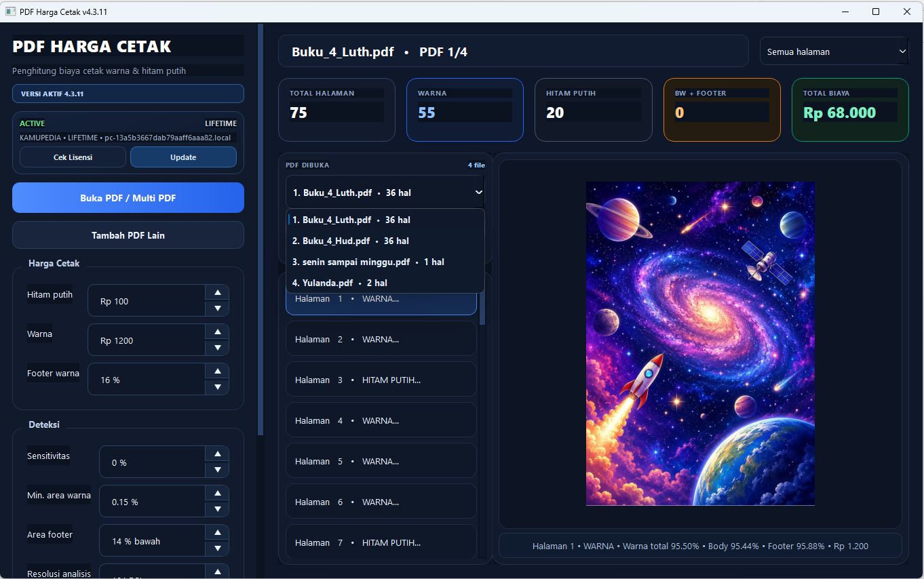Choose 2. Buku_4_Hud.pdf in the dropdown
This screenshot has width=924, height=579.
tap(385, 241)
